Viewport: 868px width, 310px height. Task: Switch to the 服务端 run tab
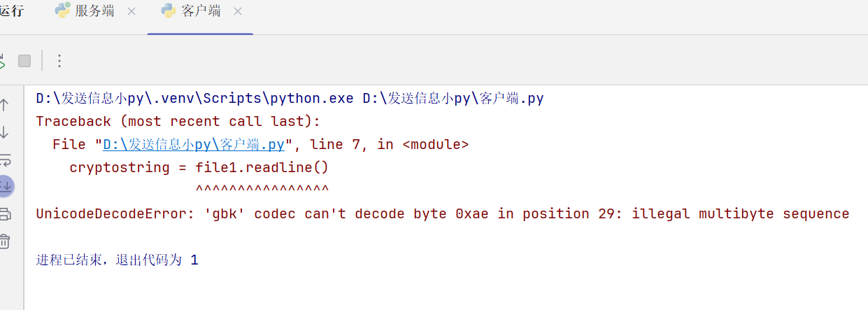[x=94, y=11]
